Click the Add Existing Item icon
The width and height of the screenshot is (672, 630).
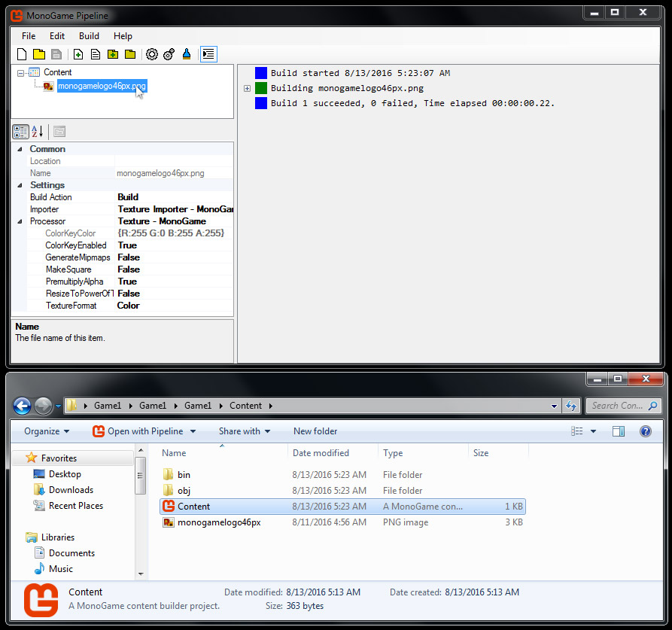point(95,54)
